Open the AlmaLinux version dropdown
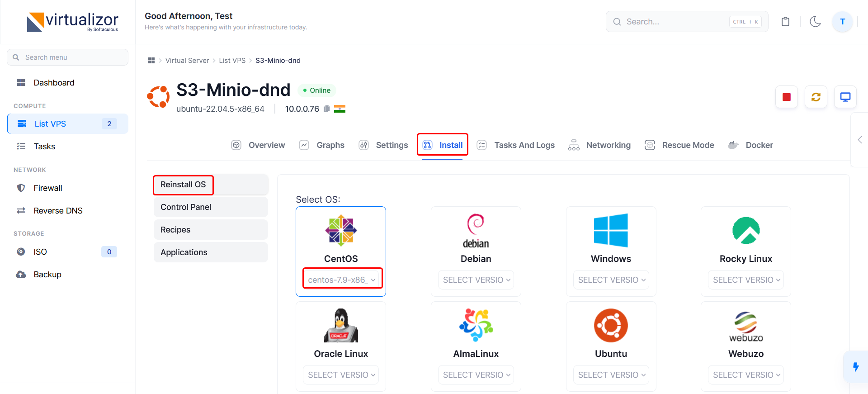This screenshot has height=394, width=868. click(x=476, y=375)
